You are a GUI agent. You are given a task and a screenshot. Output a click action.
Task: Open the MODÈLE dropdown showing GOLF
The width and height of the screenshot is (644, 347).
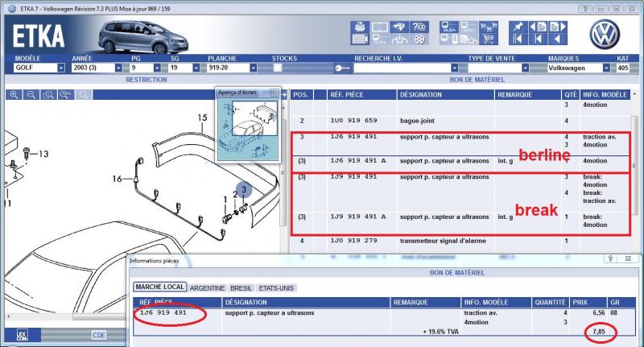pos(61,68)
